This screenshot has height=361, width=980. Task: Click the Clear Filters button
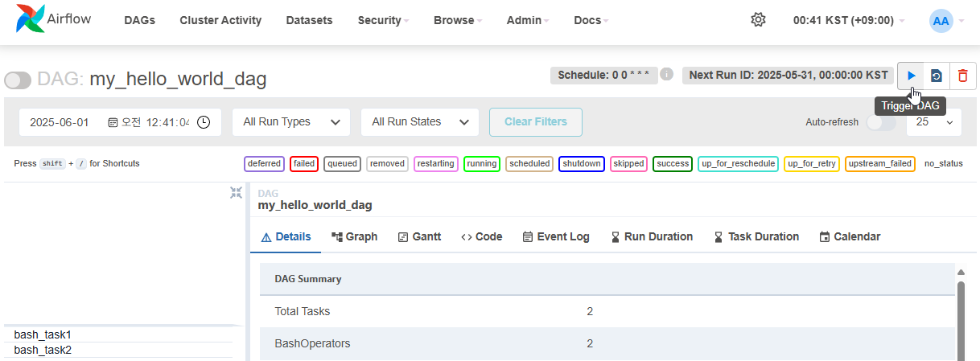(535, 122)
